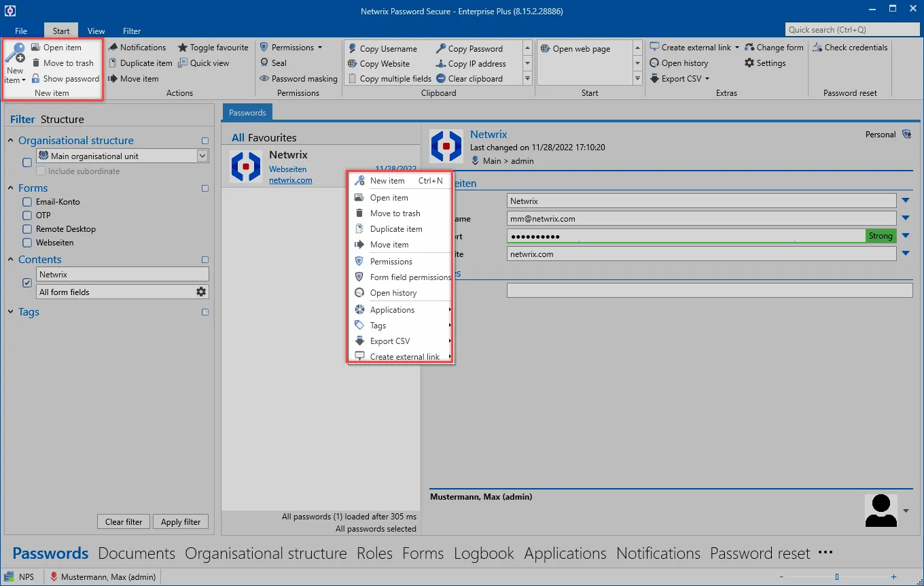Collapse the Forms filter section
This screenshot has height=586, width=924.
click(x=12, y=188)
